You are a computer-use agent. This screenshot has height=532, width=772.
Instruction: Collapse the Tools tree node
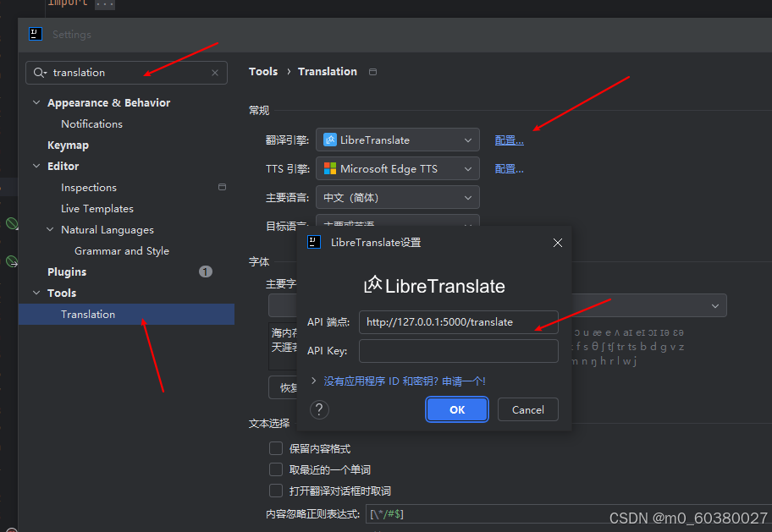36,293
